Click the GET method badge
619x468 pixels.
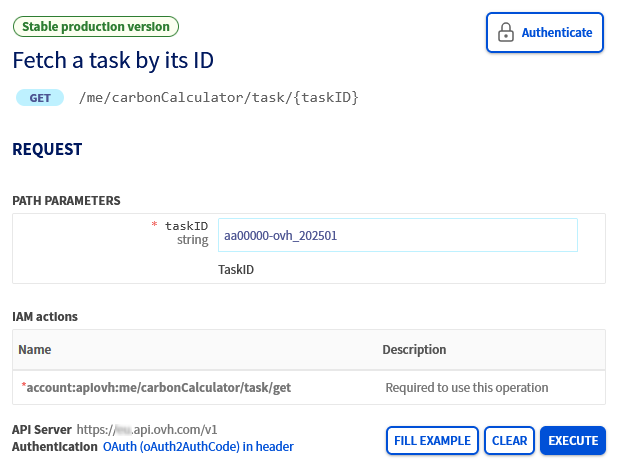(x=40, y=98)
